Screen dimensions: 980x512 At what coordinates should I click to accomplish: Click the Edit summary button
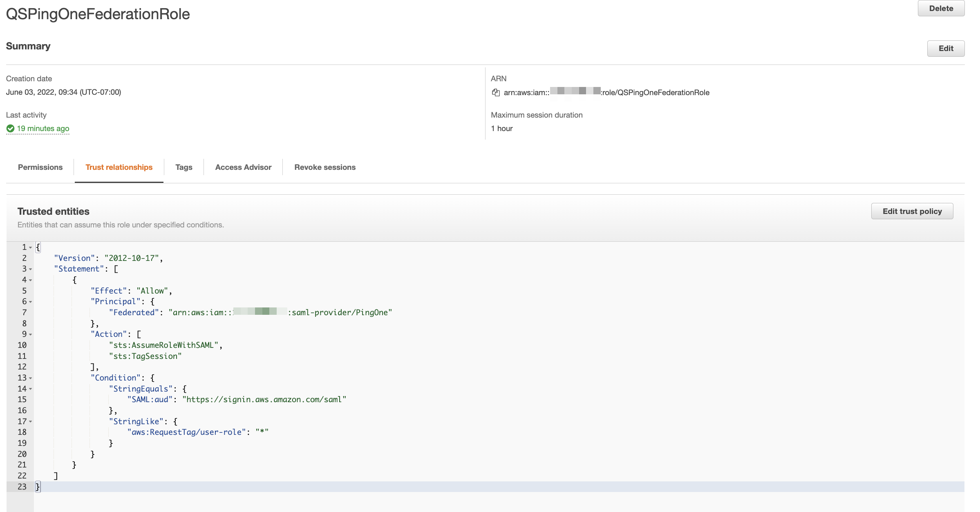pos(946,49)
